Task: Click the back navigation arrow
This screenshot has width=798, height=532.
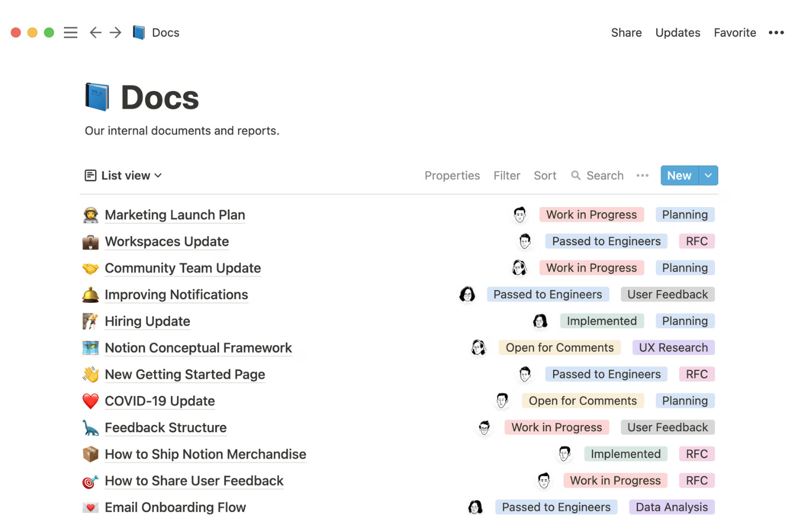Action: coord(95,32)
